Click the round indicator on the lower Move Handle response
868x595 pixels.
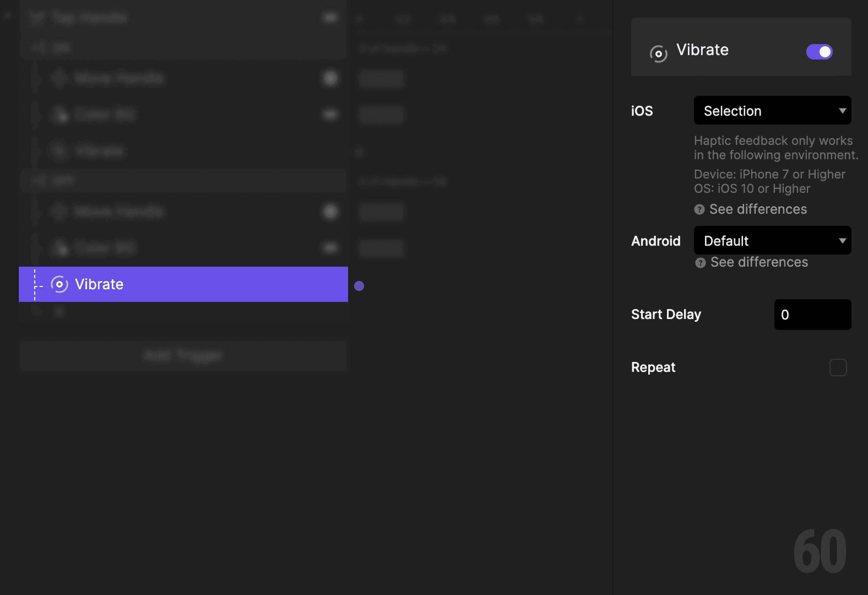click(x=330, y=211)
